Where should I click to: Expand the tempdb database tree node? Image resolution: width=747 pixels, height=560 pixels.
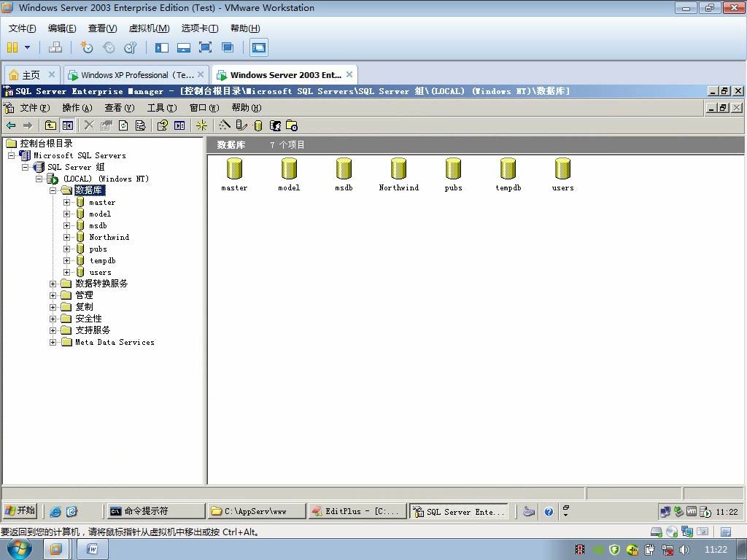pos(66,260)
